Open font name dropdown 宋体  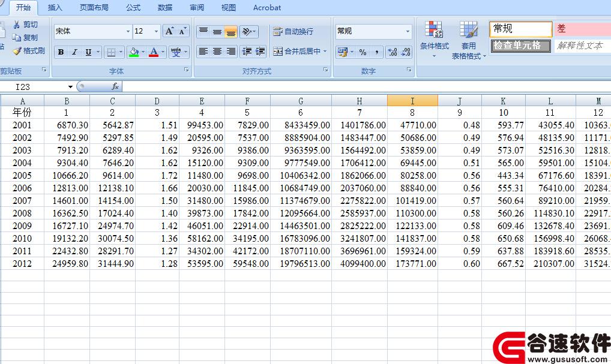[x=128, y=31]
